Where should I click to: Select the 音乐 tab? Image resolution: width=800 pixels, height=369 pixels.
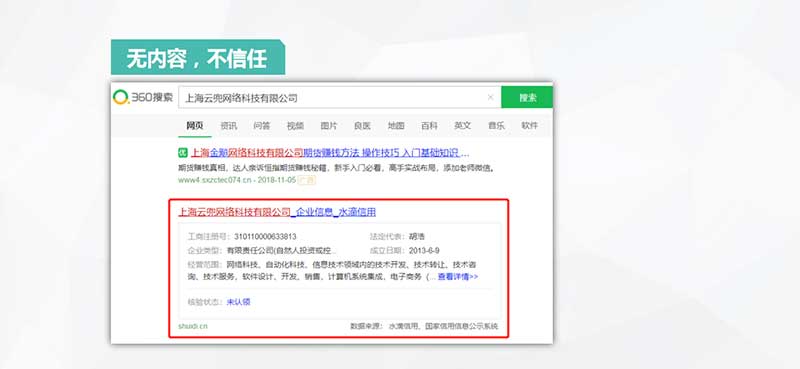496,126
